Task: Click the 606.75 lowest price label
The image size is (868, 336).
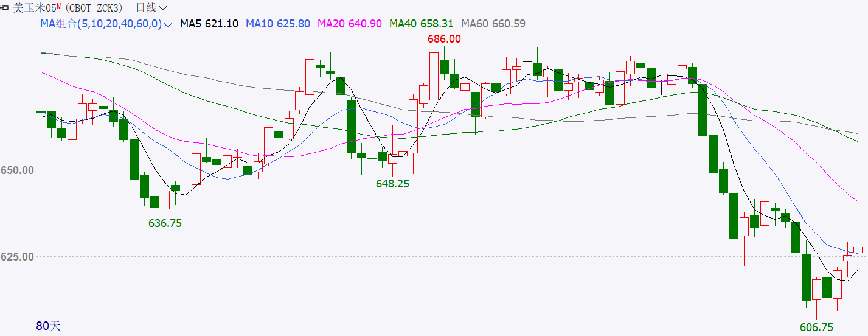Action: click(816, 327)
